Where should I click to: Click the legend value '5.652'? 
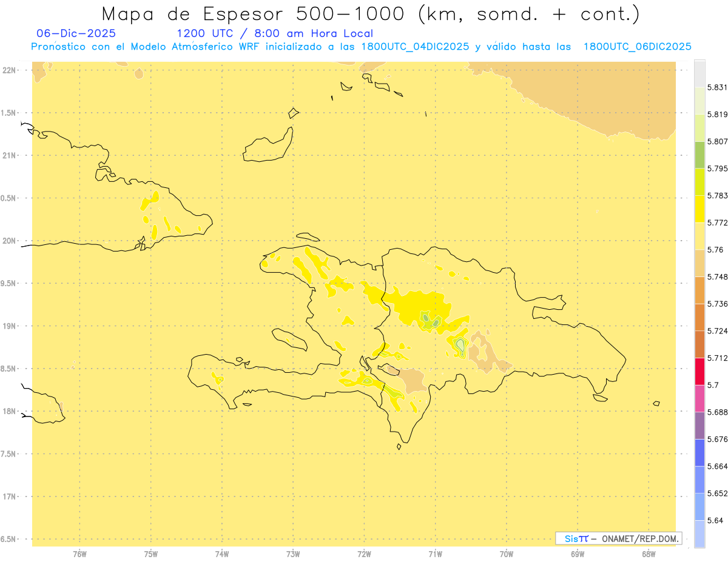coord(718,493)
